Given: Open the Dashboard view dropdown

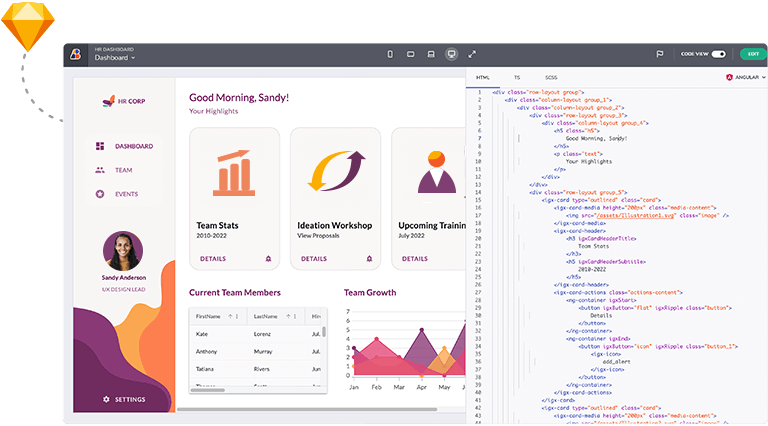Looking at the screenshot, I should click(x=115, y=58).
